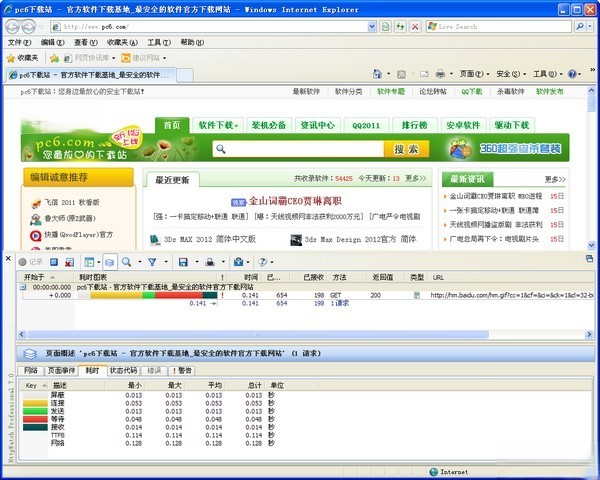This screenshot has width=600, height=480.
Task: Click the HttpWatch Find magnifier icon
Action: (x=126, y=262)
